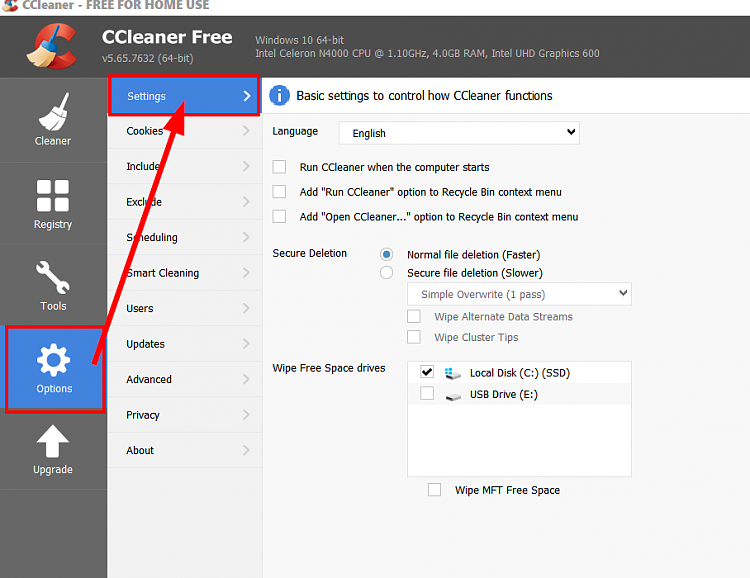The height and width of the screenshot is (578, 750).
Task: Open the Advanced menu item
Action: [x=185, y=379]
